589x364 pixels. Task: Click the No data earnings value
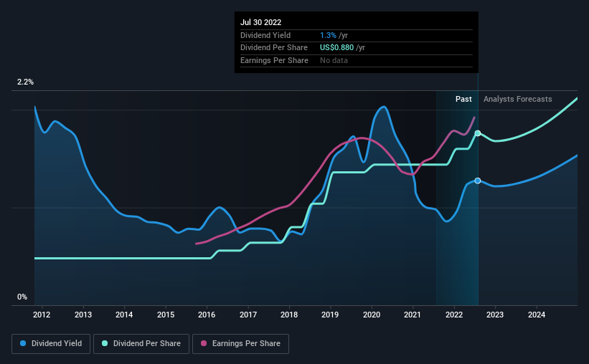point(334,60)
